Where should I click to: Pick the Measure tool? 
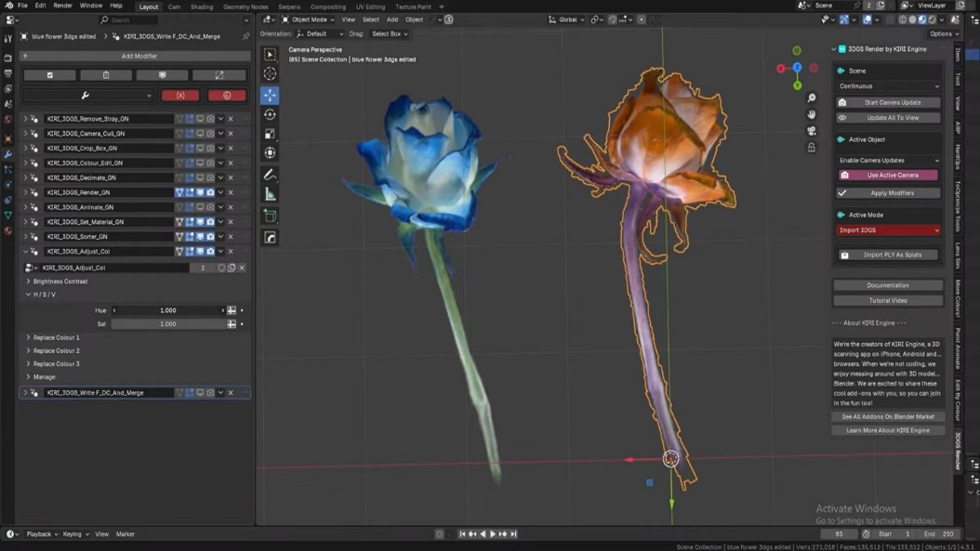pos(270,194)
